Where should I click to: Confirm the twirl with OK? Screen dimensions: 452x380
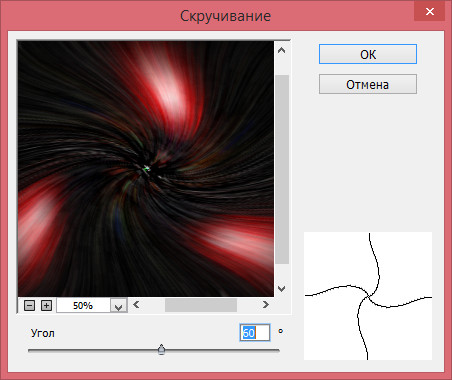click(368, 54)
